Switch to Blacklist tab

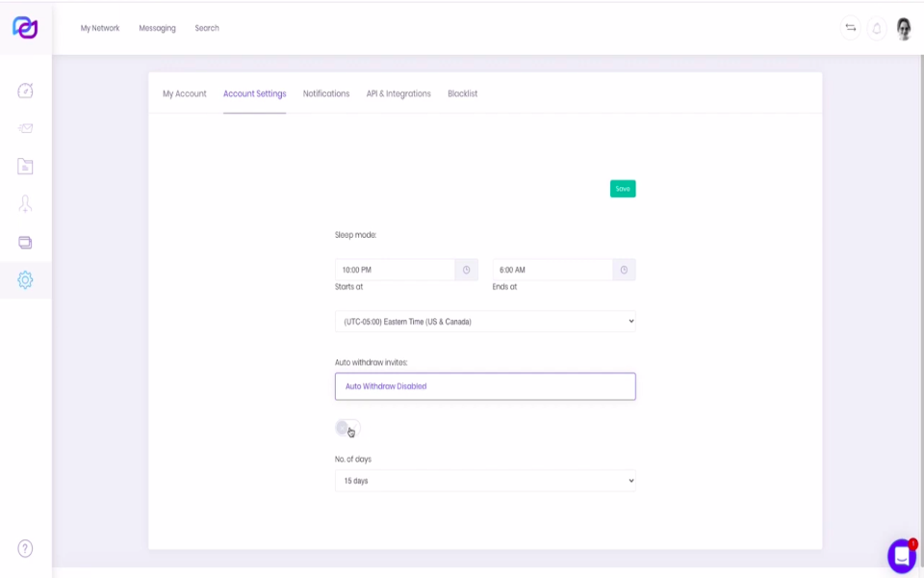click(463, 93)
